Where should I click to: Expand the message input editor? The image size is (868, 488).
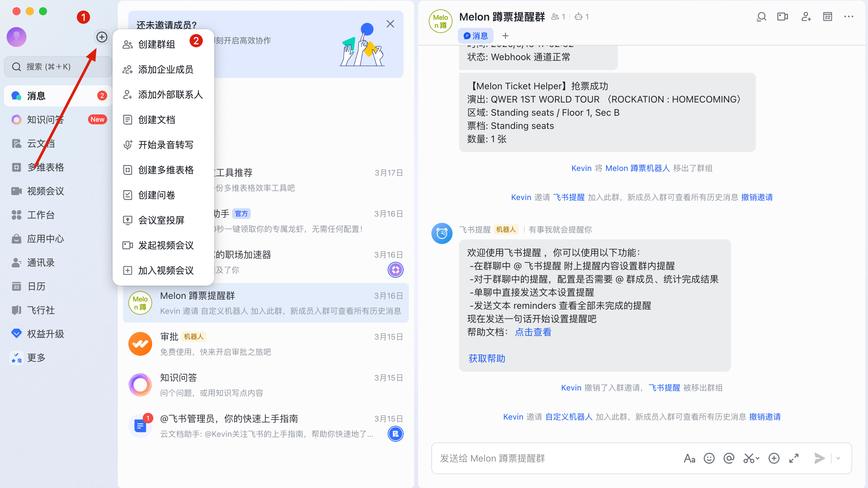pos(794,458)
